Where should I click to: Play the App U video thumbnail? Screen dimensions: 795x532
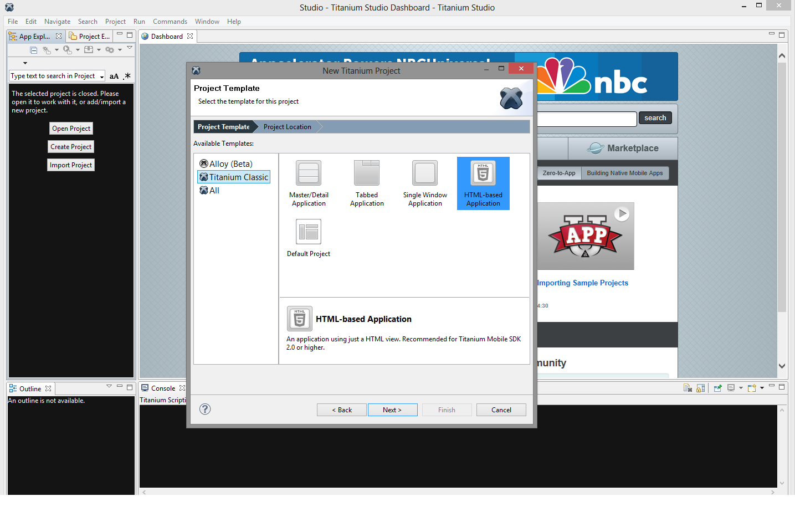point(586,236)
